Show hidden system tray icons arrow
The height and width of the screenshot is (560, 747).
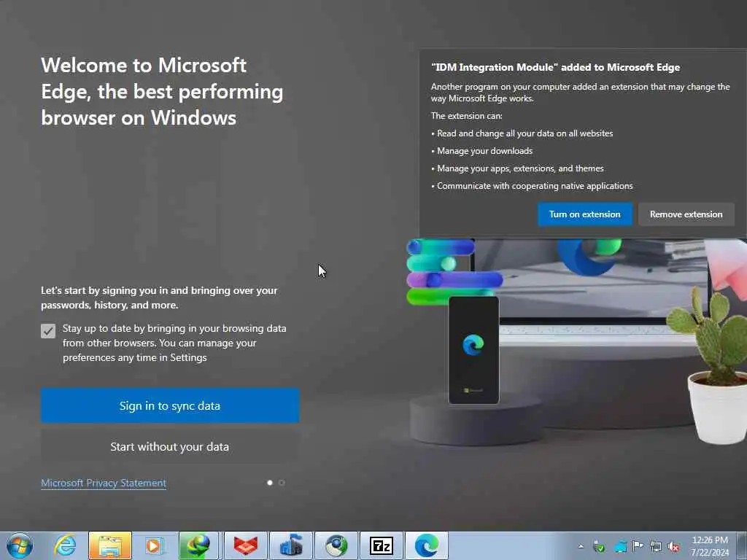pos(581,546)
